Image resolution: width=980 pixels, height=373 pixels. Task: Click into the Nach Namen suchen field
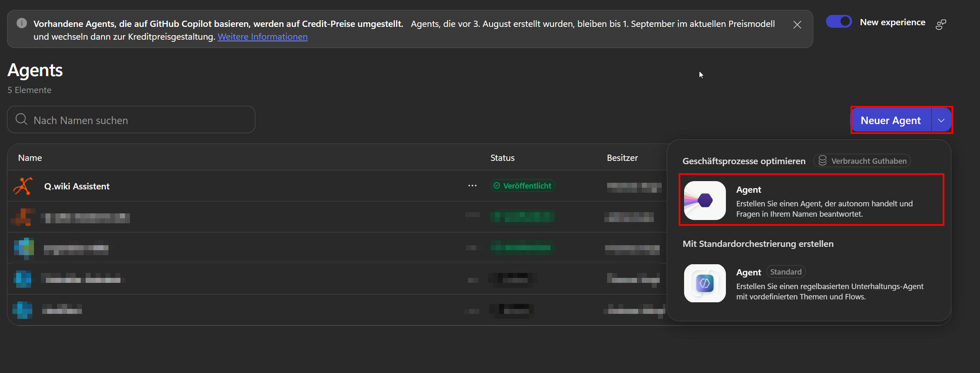pyautogui.click(x=131, y=120)
